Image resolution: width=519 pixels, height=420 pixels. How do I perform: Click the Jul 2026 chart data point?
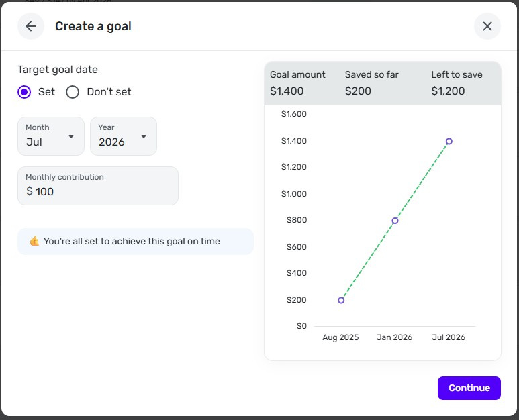(449, 142)
